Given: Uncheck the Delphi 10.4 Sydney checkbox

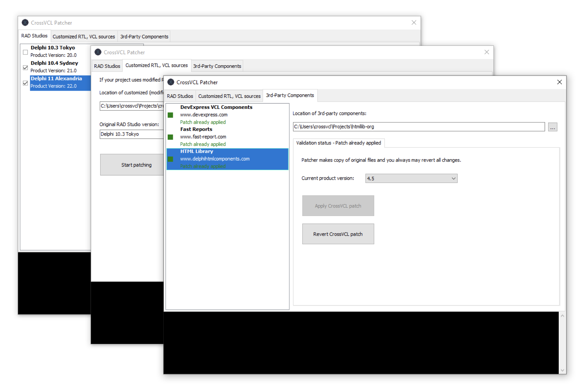Looking at the screenshot, I should (x=25, y=67).
